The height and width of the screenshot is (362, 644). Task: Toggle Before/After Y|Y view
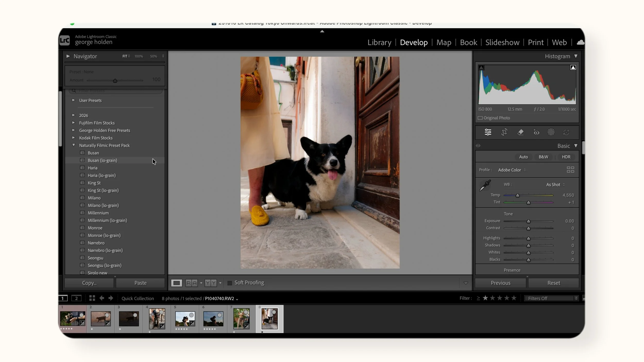point(210,283)
